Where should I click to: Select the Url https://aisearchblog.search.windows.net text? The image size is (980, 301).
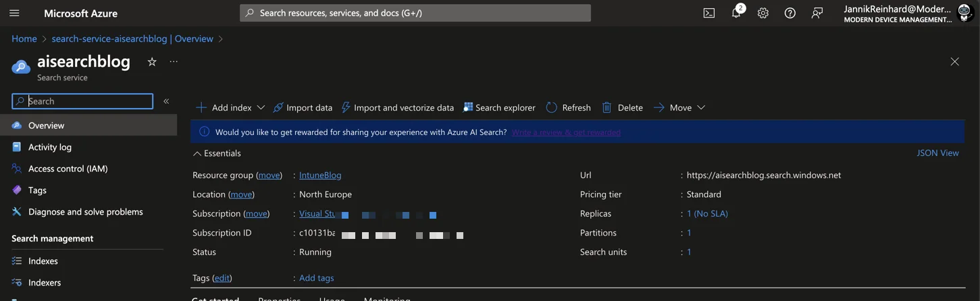pyautogui.click(x=764, y=175)
